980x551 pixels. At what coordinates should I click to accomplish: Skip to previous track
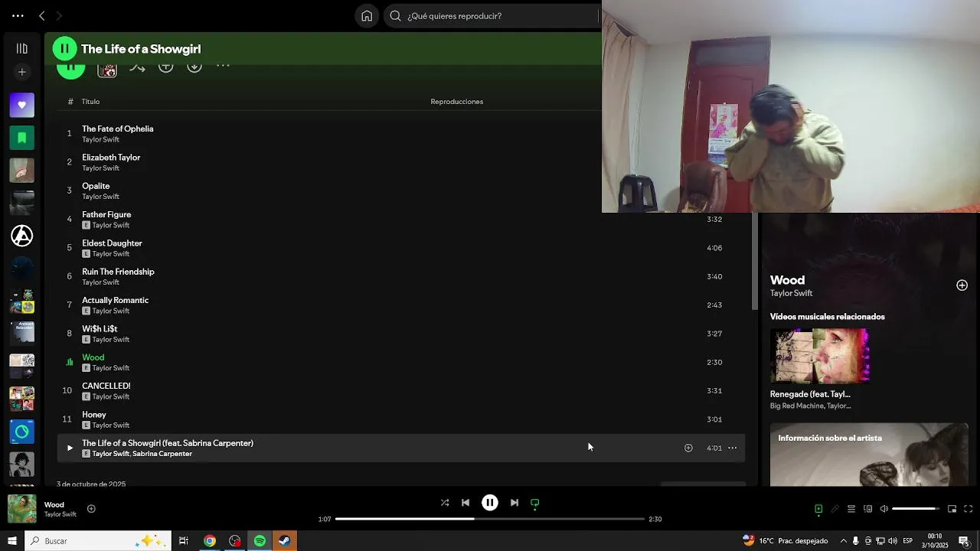coord(465,503)
